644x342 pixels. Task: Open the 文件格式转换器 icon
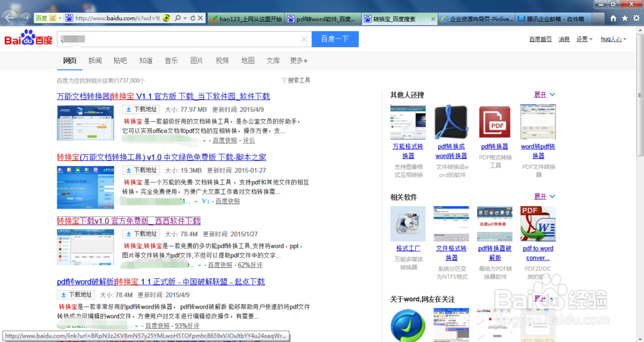(451, 223)
